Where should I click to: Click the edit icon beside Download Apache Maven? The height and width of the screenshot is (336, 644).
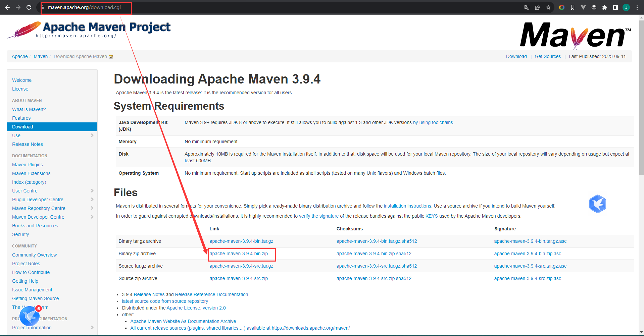click(111, 57)
